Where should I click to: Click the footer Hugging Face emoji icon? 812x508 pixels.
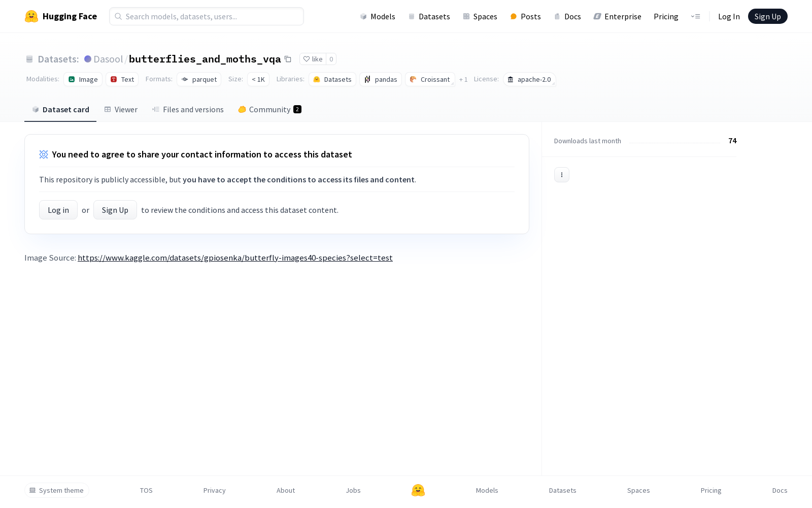click(x=418, y=490)
